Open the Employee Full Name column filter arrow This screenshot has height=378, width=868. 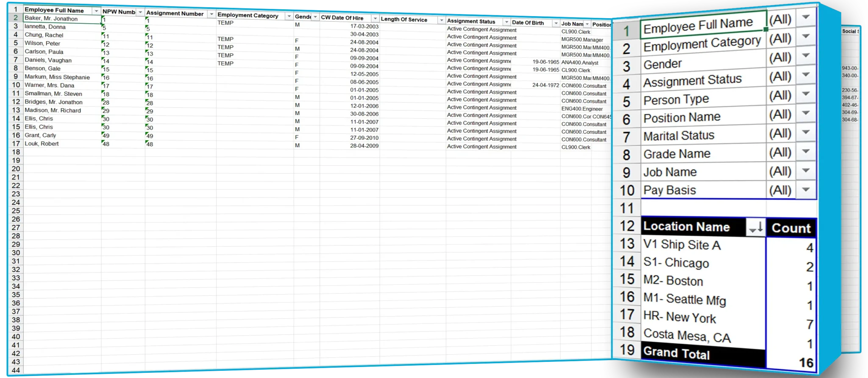coord(96,11)
